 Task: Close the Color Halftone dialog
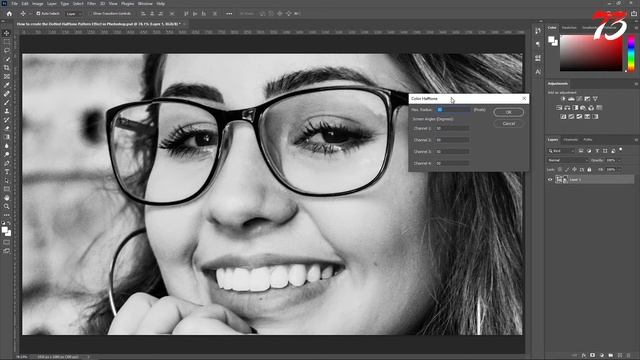524,98
